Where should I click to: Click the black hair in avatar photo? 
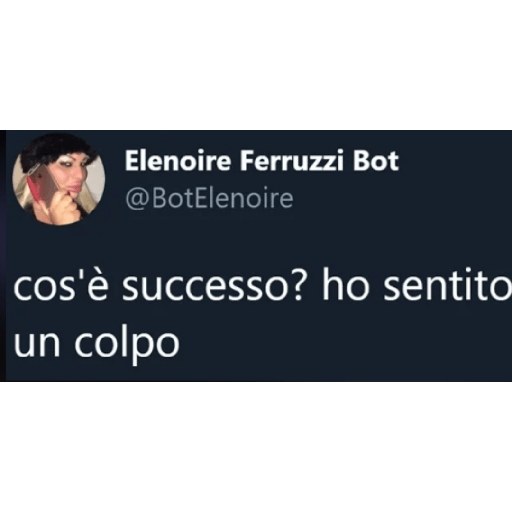point(60,147)
